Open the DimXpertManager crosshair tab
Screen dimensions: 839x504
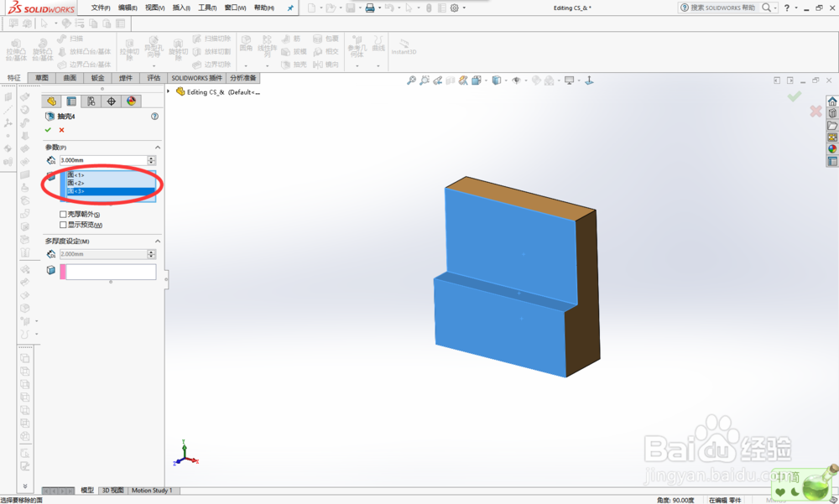point(112,101)
